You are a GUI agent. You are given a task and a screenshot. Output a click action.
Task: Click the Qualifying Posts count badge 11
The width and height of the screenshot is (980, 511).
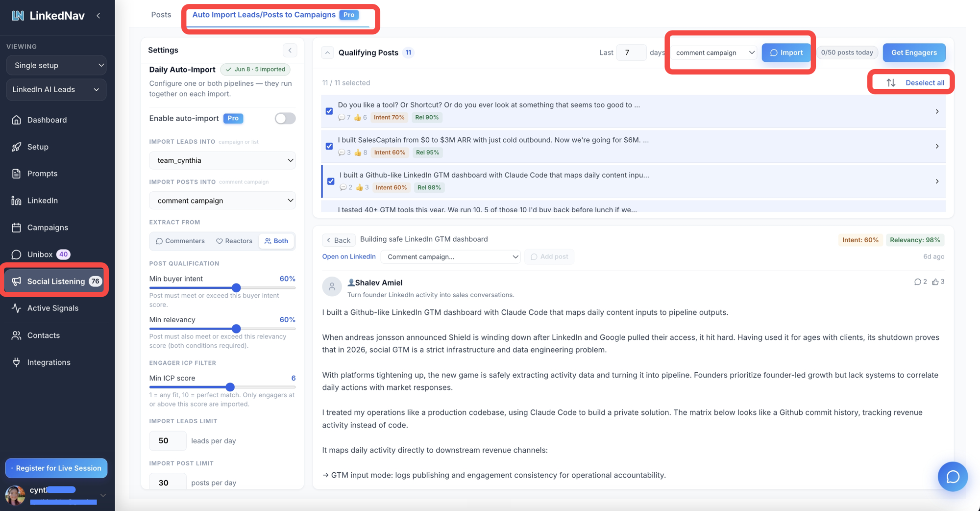tap(408, 52)
